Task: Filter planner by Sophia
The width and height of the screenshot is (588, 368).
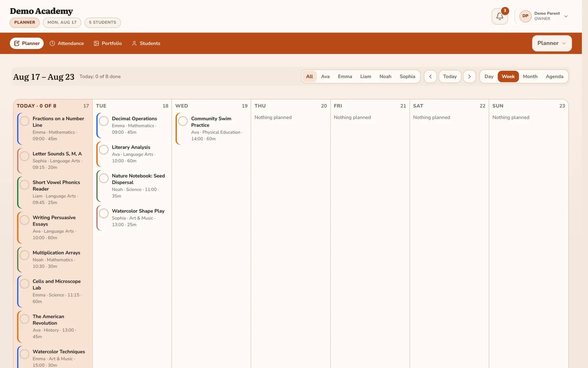Action: tap(407, 77)
